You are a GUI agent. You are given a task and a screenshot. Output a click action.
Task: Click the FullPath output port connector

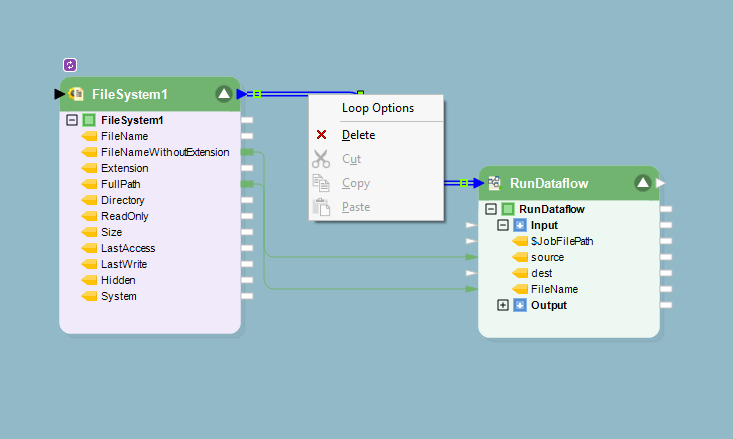click(x=247, y=184)
